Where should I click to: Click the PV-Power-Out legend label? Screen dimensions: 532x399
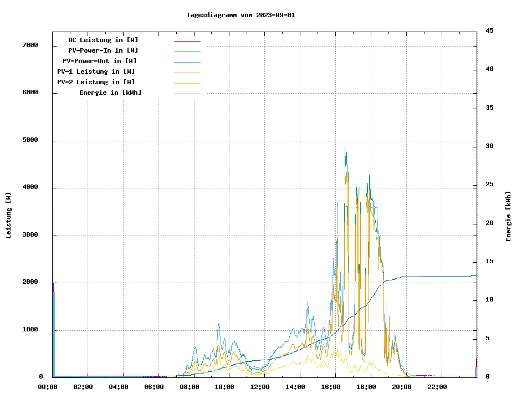point(100,61)
